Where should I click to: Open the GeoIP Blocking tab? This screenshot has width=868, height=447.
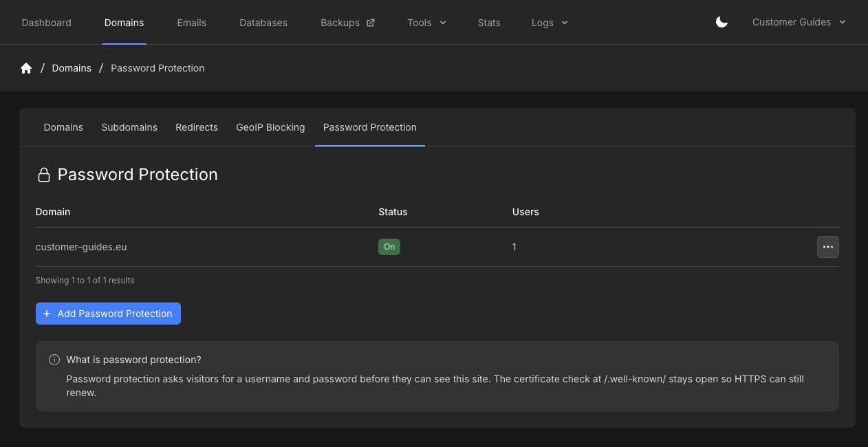coord(270,127)
